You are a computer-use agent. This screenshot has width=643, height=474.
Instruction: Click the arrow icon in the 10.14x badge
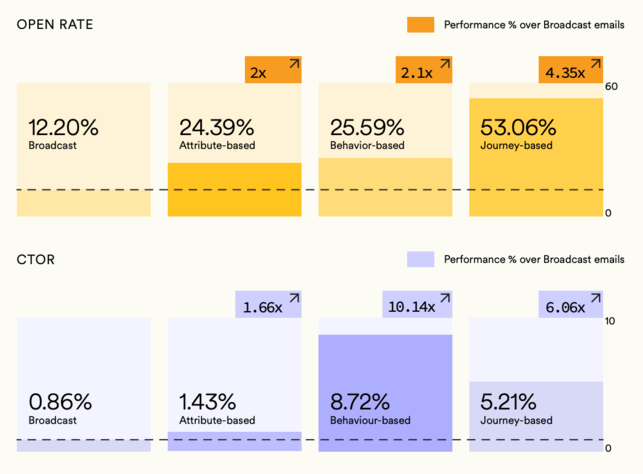tap(445, 299)
